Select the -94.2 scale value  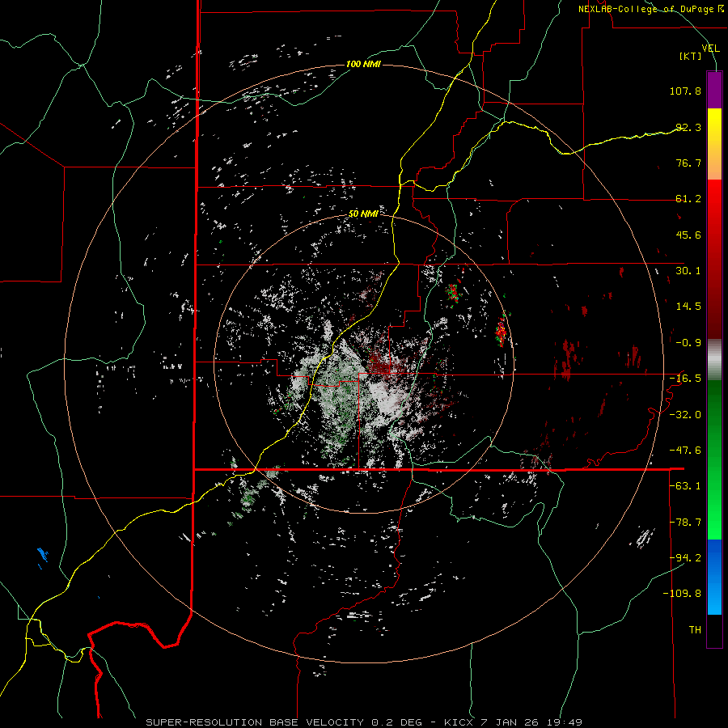pyautogui.click(x=685, y=558)
